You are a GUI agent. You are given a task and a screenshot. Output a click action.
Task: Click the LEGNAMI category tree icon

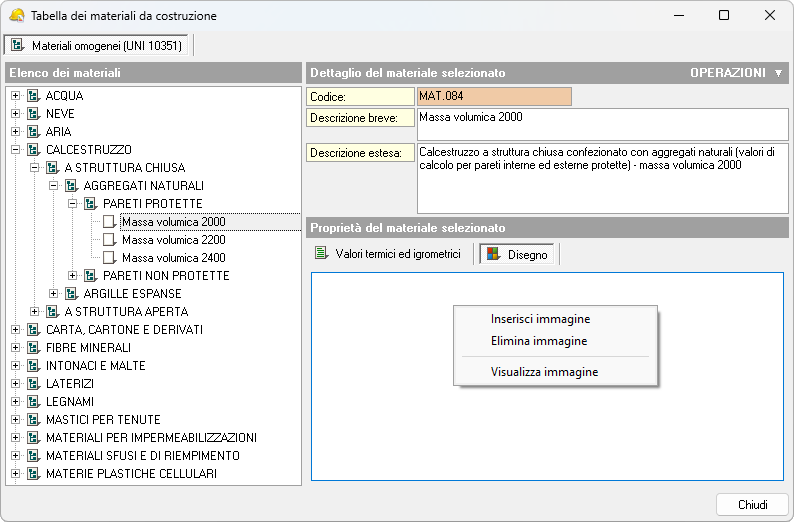pyautogui.click(x=33, y=402)
